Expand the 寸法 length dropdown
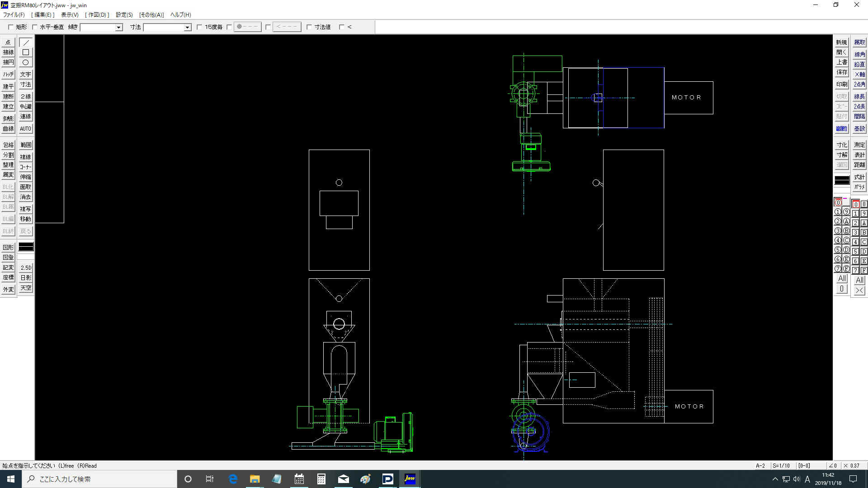The image size is (868, 488). click(x=187, y=28)
